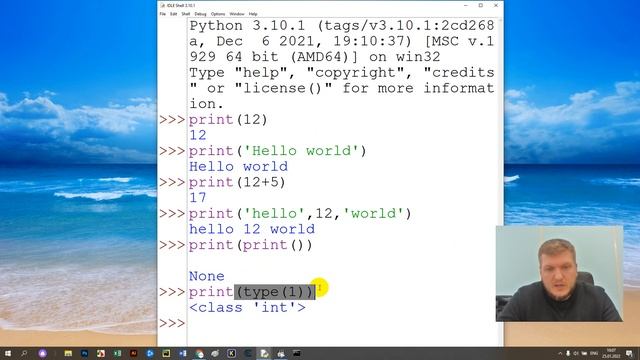Open the File menu in IDLE
Viewport: 640px width, 360px height.
[x=162, y=14]
